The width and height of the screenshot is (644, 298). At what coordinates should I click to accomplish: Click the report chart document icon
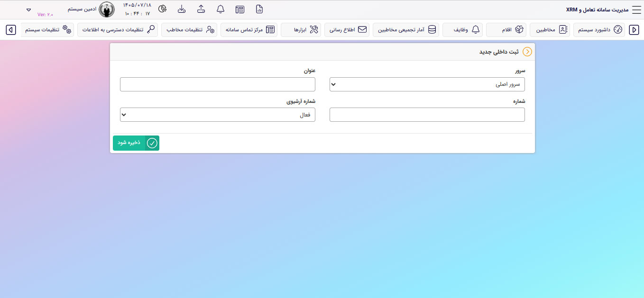[259, 9]
